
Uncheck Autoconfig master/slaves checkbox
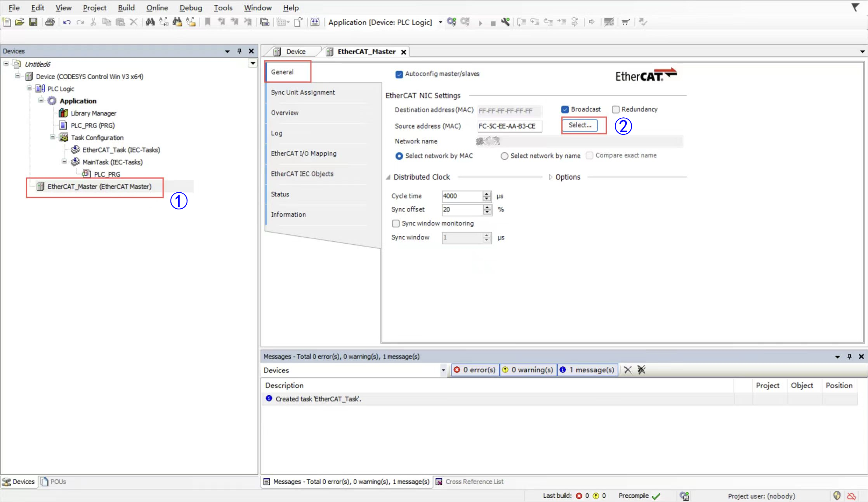tap(399, 74)
